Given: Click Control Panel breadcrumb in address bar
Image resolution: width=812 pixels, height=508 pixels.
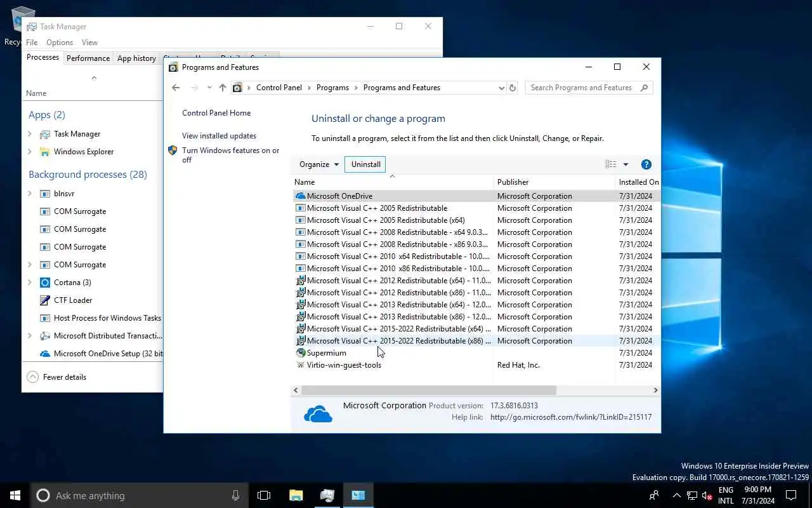Looking at the screenshot, I should click(279, 88).
